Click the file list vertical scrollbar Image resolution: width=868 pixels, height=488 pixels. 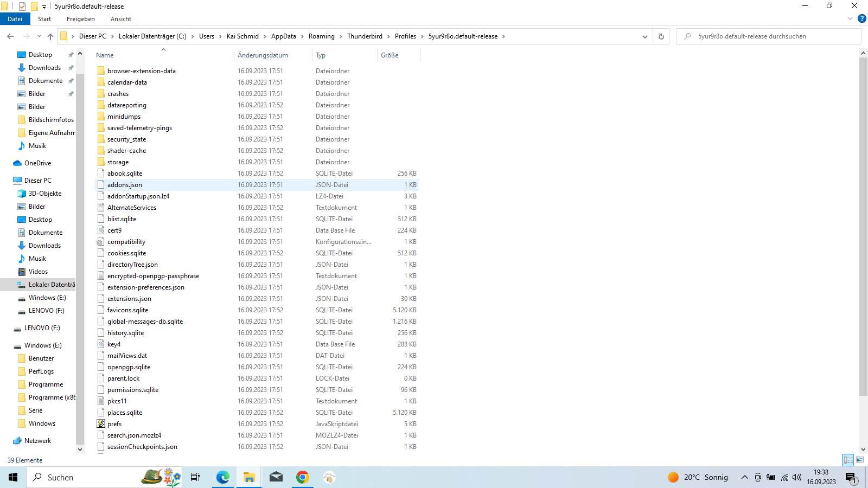coord(863,217)
